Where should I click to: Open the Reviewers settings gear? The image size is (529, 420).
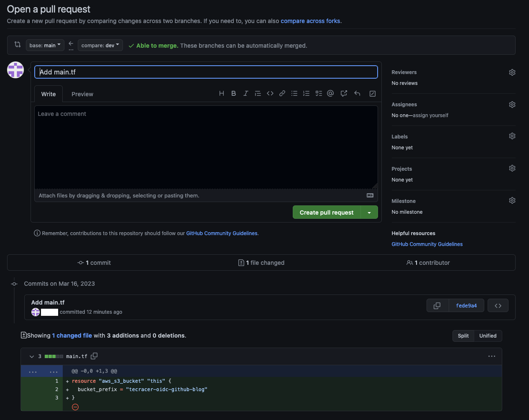(512, 72)
